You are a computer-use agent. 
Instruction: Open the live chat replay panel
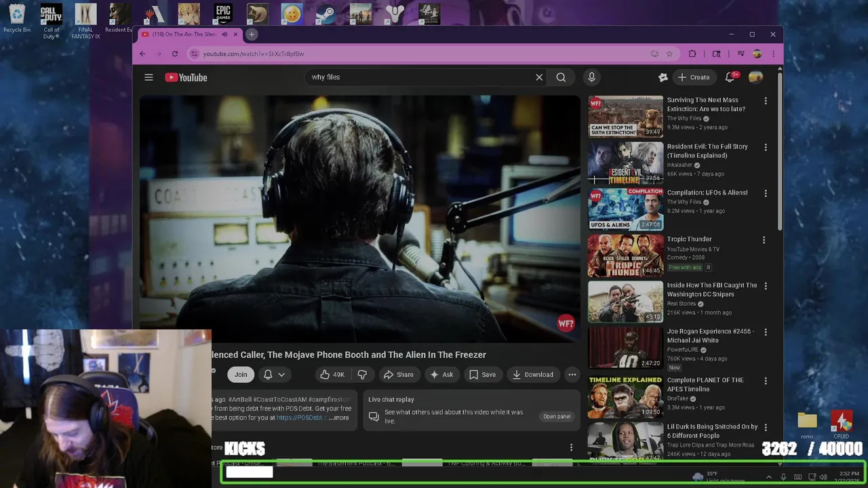557,416
